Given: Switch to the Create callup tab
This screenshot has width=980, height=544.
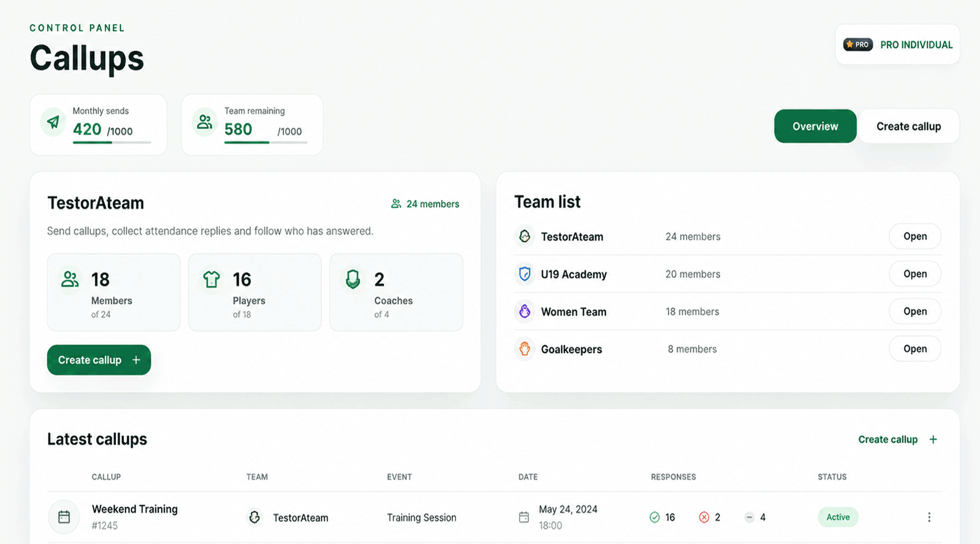Looking at the screenshot, I should pyautogui.click(x=908, y=126).
